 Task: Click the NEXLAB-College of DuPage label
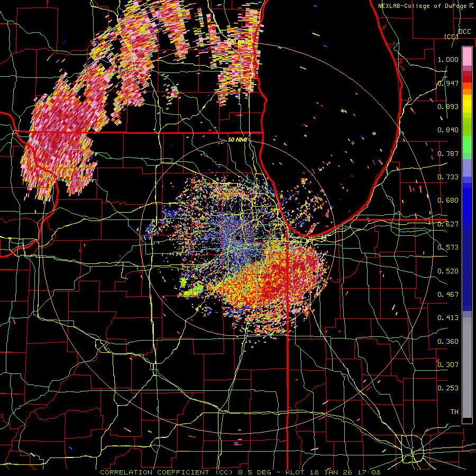click(x=424, y=6)
